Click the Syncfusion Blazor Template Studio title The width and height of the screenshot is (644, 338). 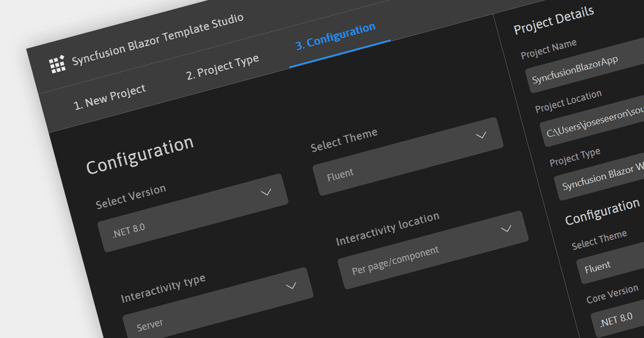pos(158,40)
